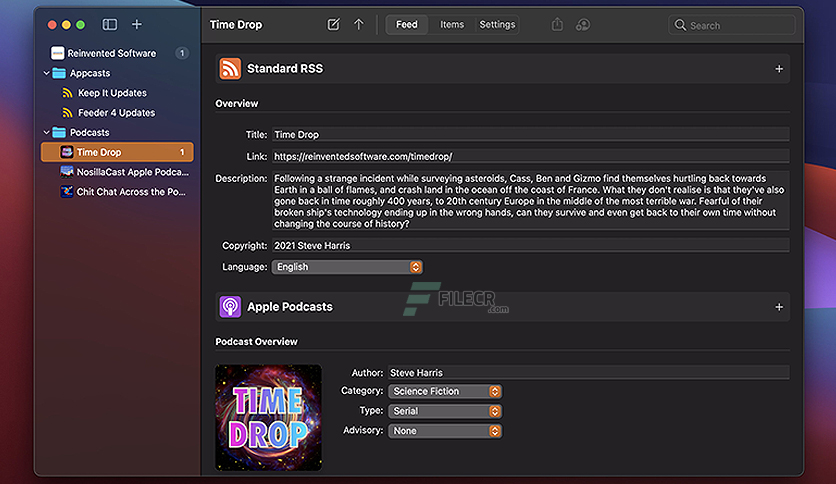The image size is (836, 484).
Task: Click the Author field Steve Harris
Action: [x=589, y=373]
